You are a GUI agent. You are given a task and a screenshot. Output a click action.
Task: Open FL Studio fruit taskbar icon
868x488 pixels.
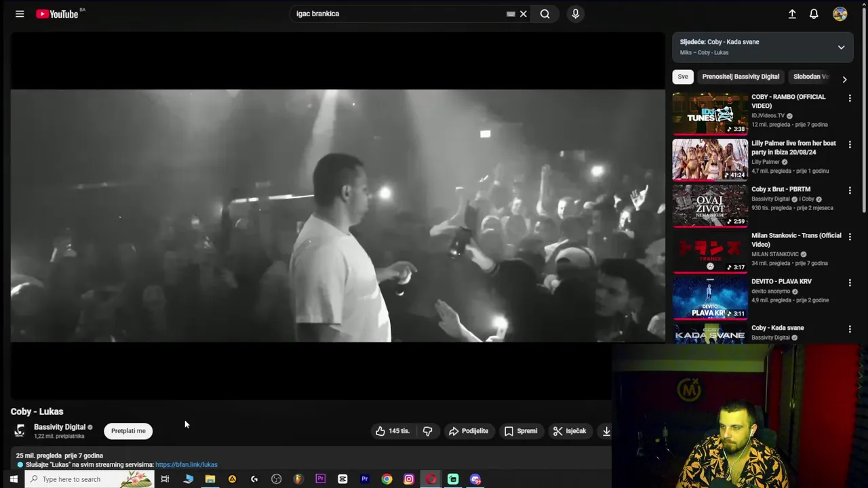pyautogui.click(x=298, y=479)
